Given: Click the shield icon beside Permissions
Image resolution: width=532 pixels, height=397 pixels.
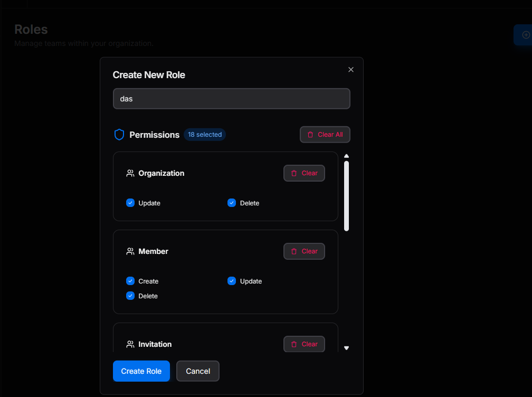Looking at the screenshot, I should click(119, 134).
